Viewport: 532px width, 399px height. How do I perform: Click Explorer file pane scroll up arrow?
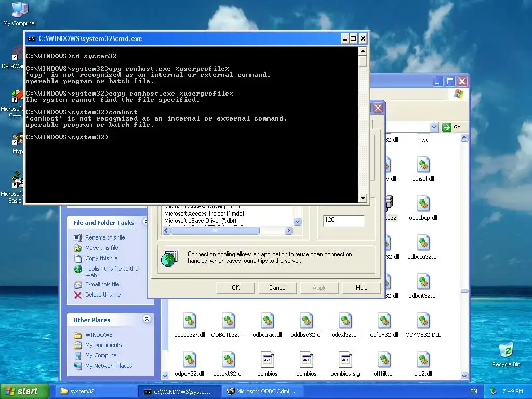464,137
